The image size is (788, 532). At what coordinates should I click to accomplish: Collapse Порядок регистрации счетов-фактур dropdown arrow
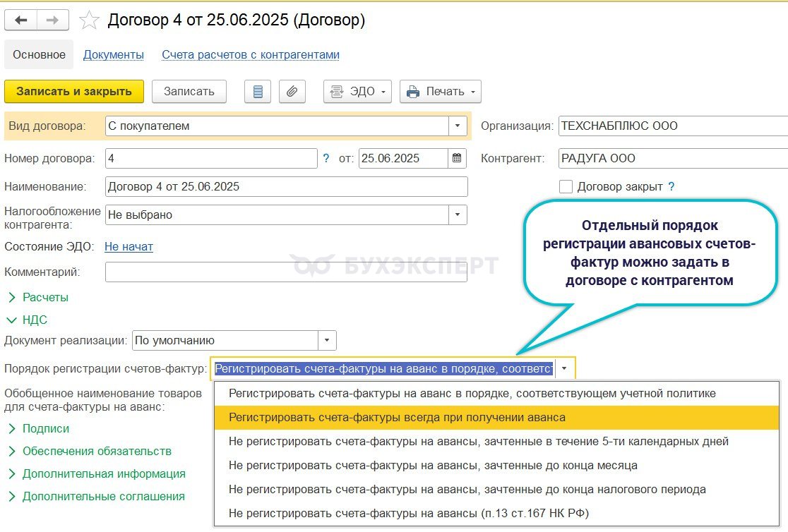(x=564, y=368)
